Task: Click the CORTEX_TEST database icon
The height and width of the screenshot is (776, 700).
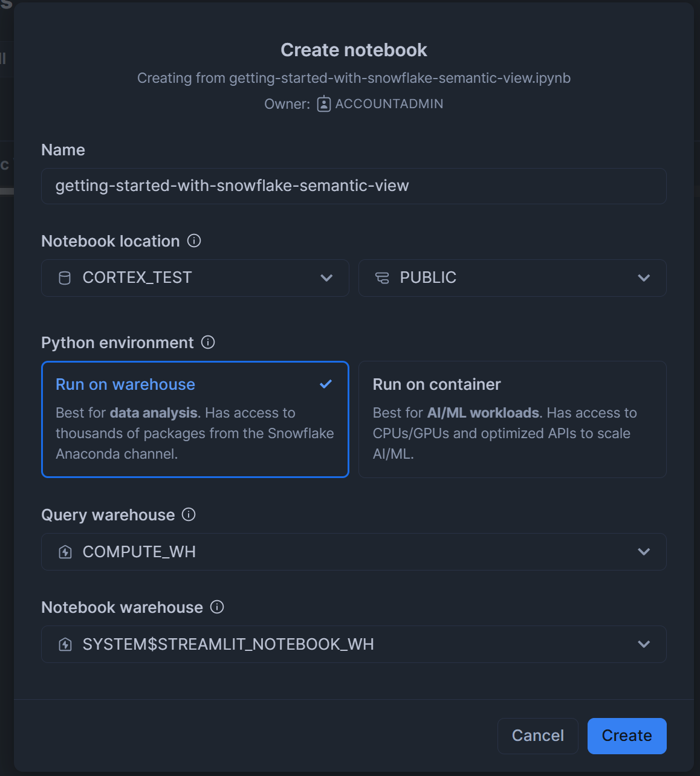Action: [65, 278]
